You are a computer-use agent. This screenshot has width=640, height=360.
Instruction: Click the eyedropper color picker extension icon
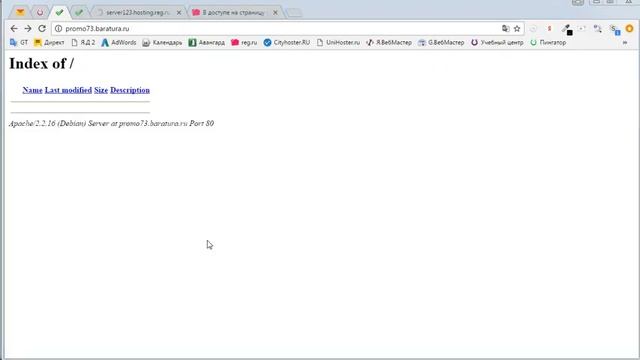point(567,29)
